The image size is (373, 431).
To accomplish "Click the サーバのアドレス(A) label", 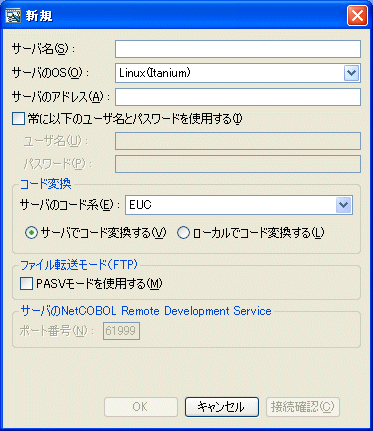I will (61, 97).
